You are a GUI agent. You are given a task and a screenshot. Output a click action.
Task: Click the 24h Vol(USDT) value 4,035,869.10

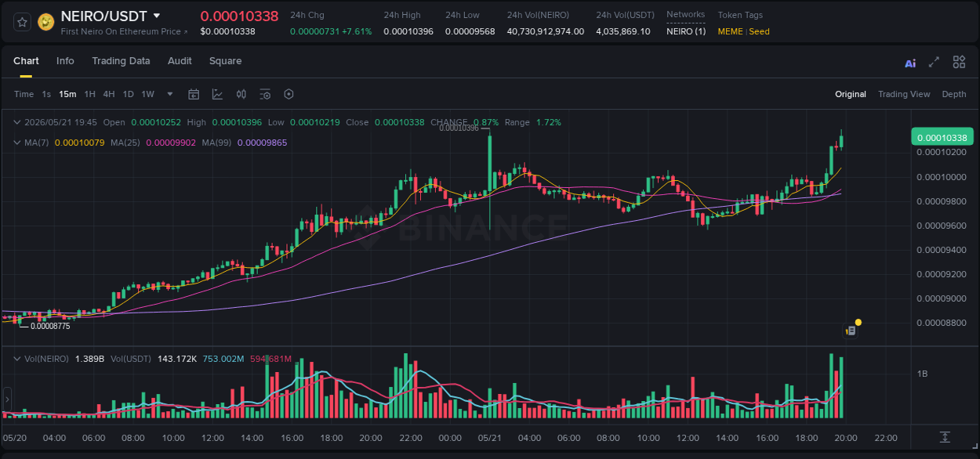[623, 31]
